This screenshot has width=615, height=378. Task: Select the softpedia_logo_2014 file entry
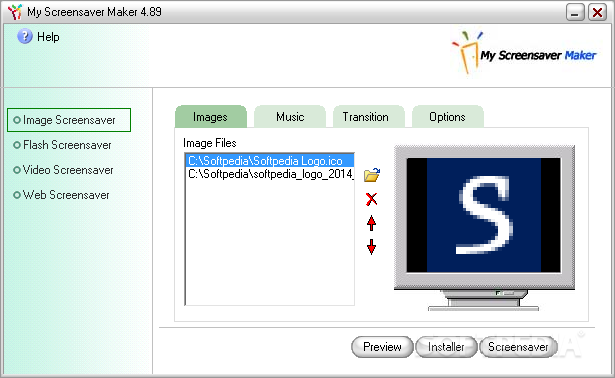click(x=270, y=174)
